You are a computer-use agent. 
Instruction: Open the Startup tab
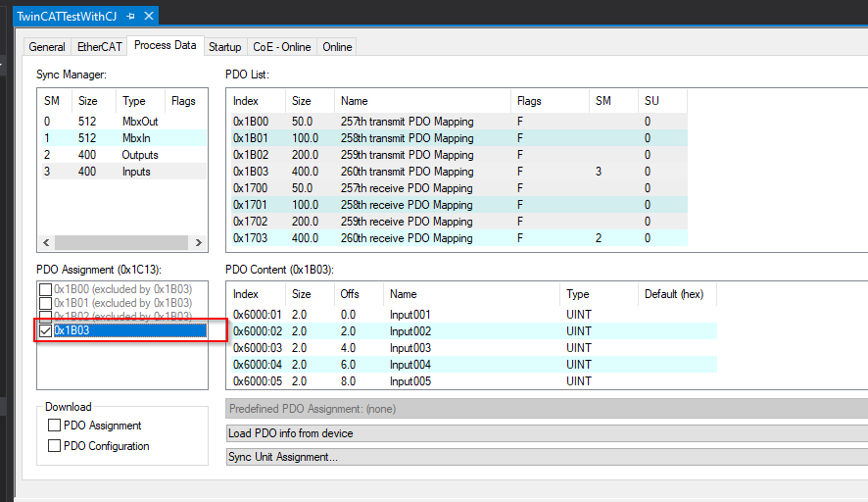point(224,47)
